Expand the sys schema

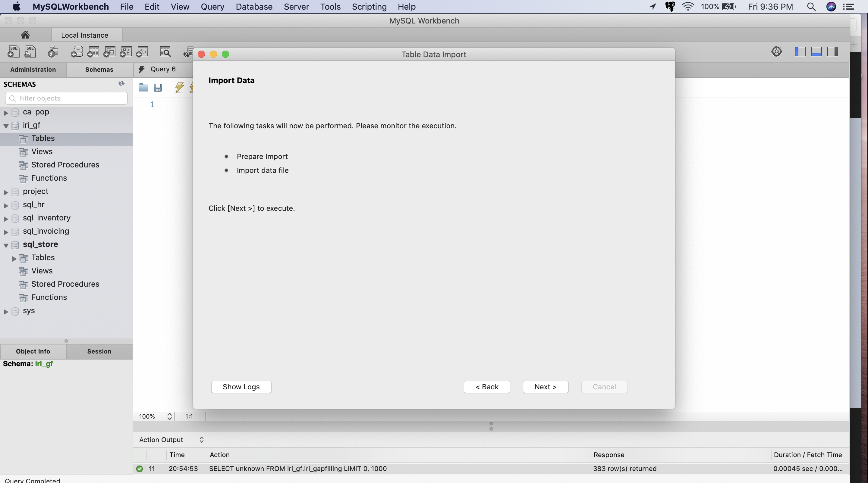(x=6, y=311)
